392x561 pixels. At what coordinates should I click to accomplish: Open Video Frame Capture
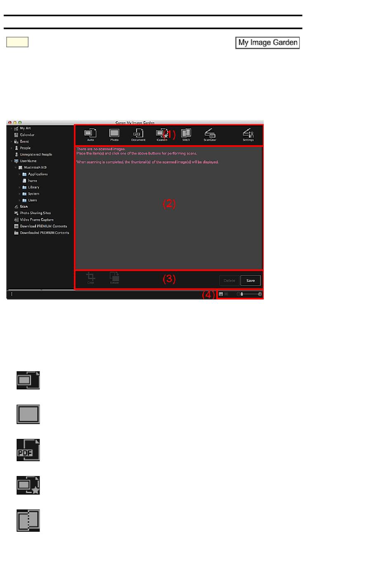(x=34, y=220)
